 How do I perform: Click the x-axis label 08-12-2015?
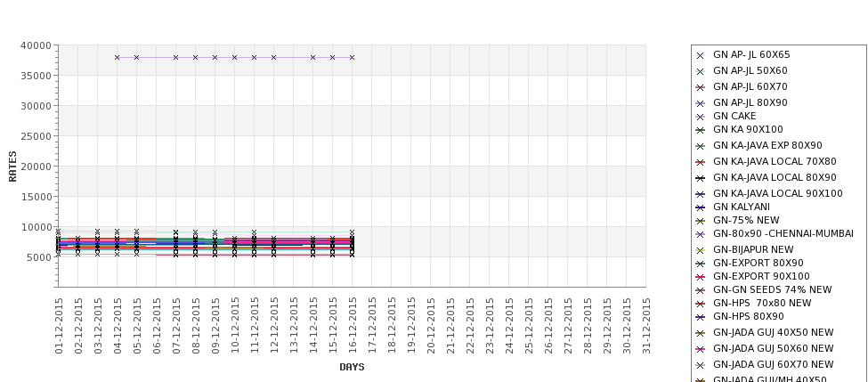(196, 326)
